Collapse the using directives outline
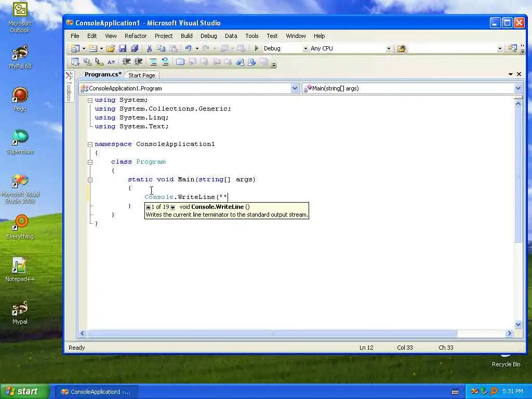Viewport: 532px width, 399px height. coord(90,100)
